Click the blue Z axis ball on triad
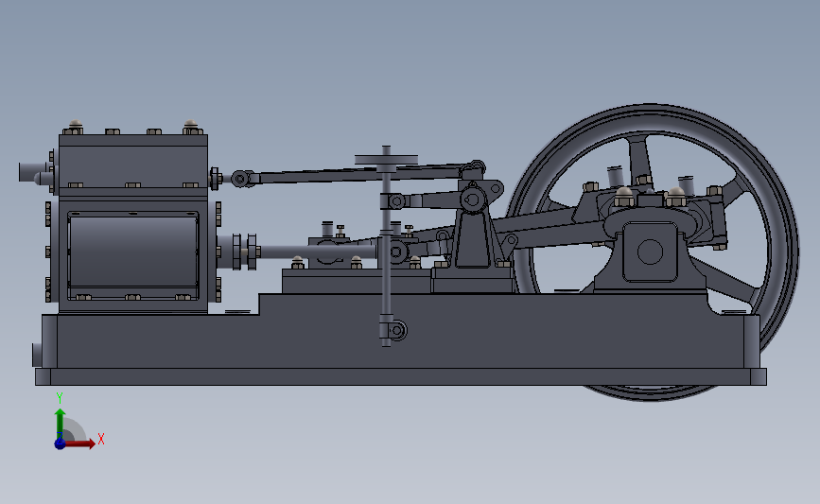 [x=60, y=443]
